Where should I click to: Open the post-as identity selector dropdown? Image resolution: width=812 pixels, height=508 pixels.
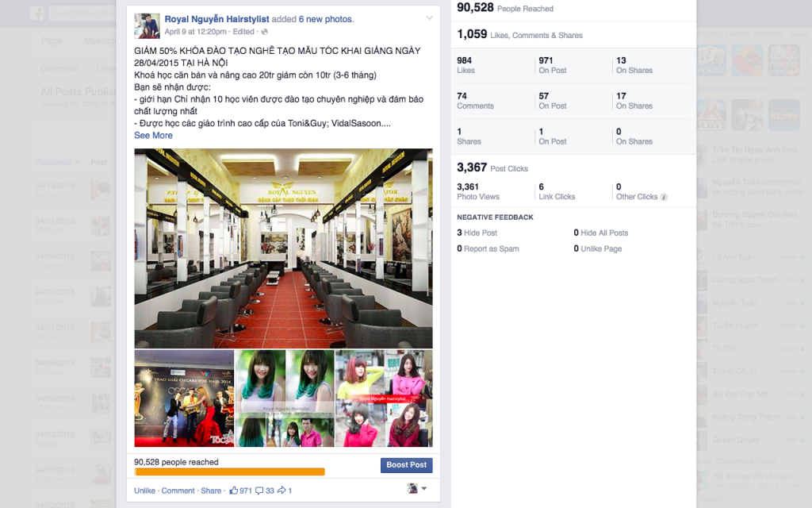pos(417,488)
